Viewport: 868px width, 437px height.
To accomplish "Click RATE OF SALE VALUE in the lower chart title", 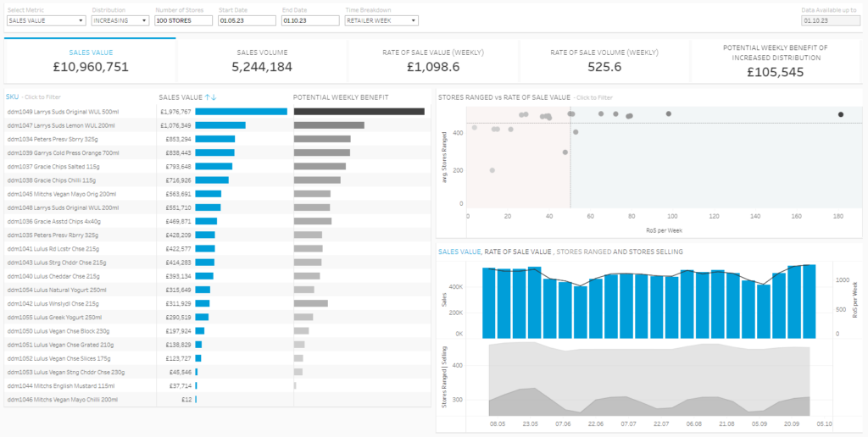I will [518, 252].
